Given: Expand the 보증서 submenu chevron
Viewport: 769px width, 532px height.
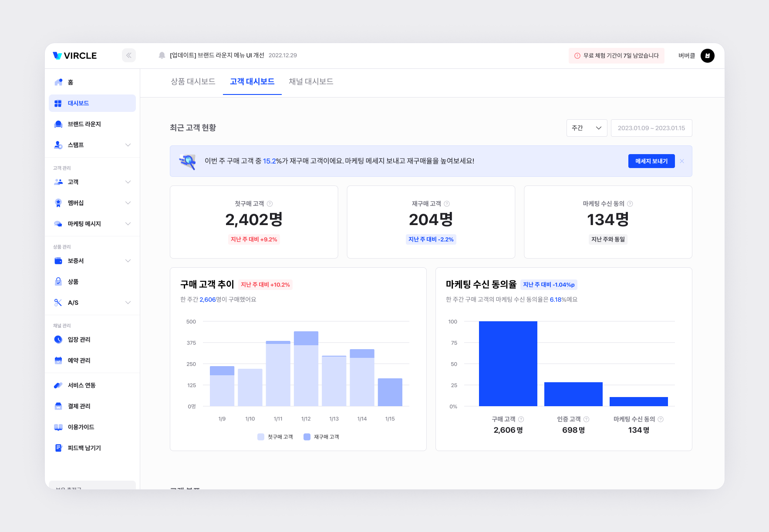Looking at the screenshot, I should (128, 261).
